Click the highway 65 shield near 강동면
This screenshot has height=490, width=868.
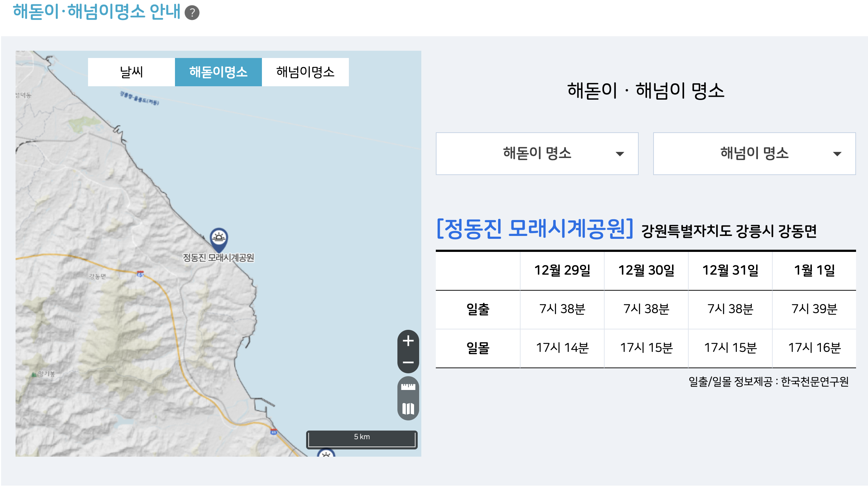coord(140,274)
